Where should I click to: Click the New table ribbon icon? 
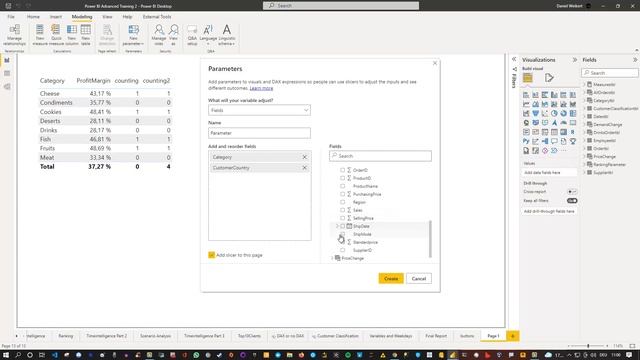coord(86,35)
